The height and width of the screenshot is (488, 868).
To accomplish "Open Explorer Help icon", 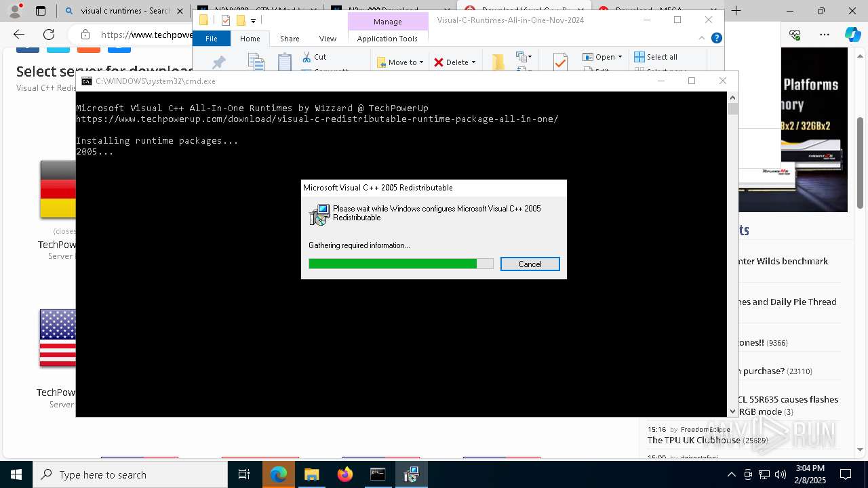I will coord(716,39).
